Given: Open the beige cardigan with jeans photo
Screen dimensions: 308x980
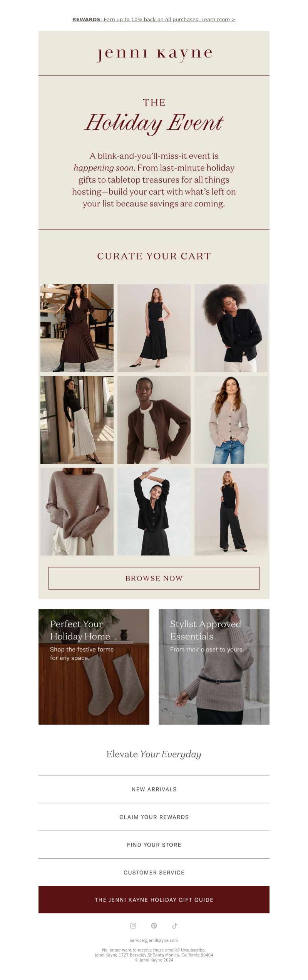Looking at the screenshot, I should tap(231, 420).
